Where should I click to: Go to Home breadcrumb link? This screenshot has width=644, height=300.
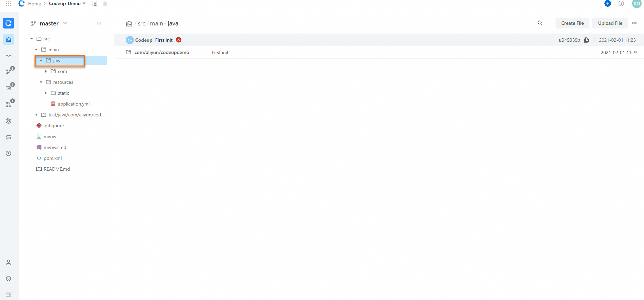(x=35, y=4)
